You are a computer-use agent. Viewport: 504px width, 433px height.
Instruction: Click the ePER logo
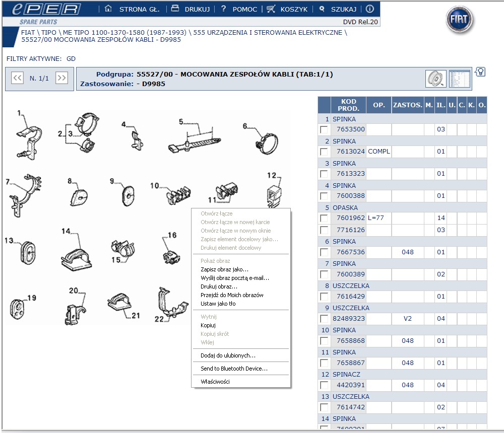tap(46, 9)
